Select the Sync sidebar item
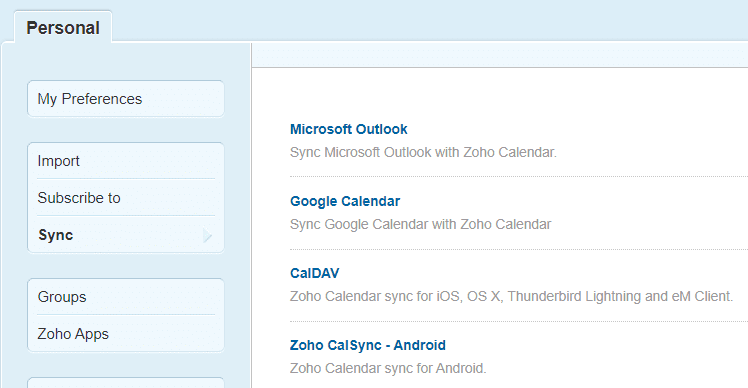Screen dimensions: 748x388 pos(126,235)
